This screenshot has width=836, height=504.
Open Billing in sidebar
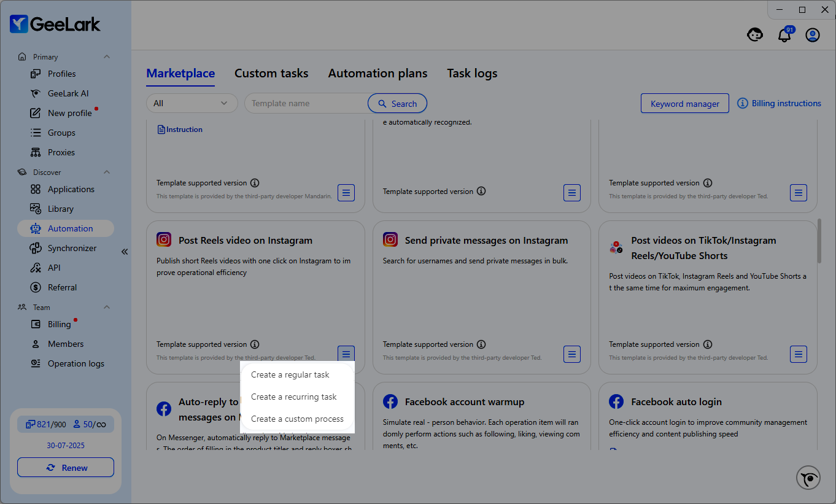pos(59,324)
